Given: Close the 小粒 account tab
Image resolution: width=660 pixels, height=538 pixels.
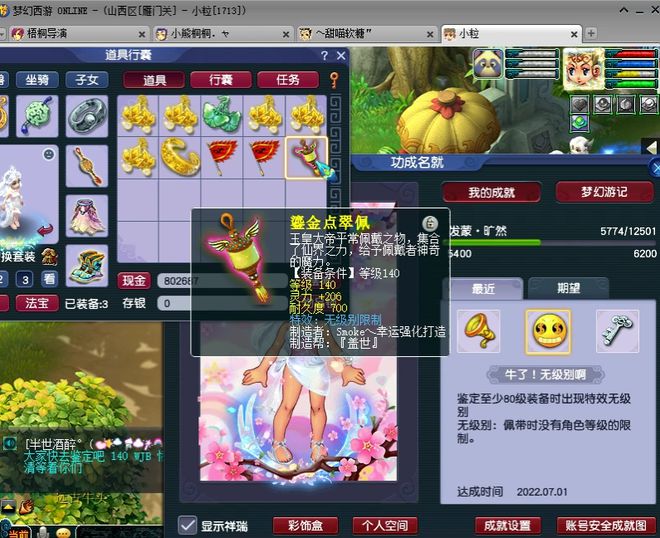Looking at the screenshot, I should (x=574, y=34).
